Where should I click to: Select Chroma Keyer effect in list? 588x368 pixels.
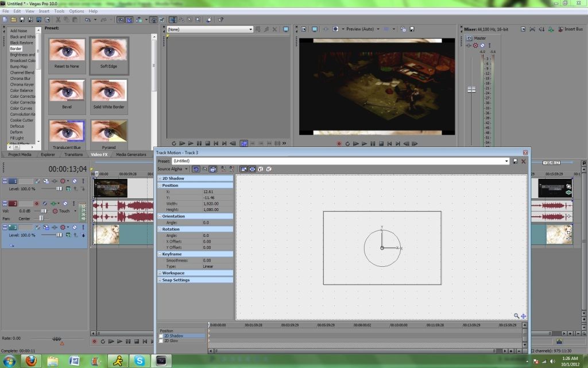pos(22,85)
